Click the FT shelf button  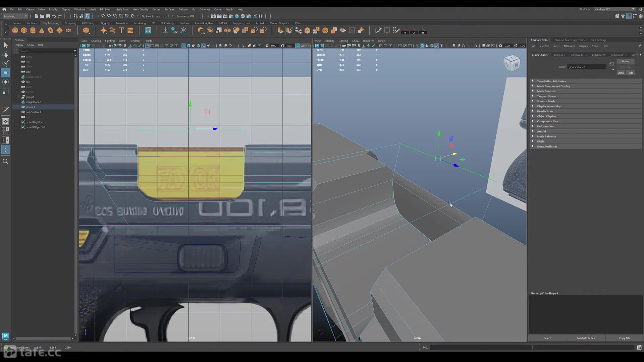[x=405, y=31]
